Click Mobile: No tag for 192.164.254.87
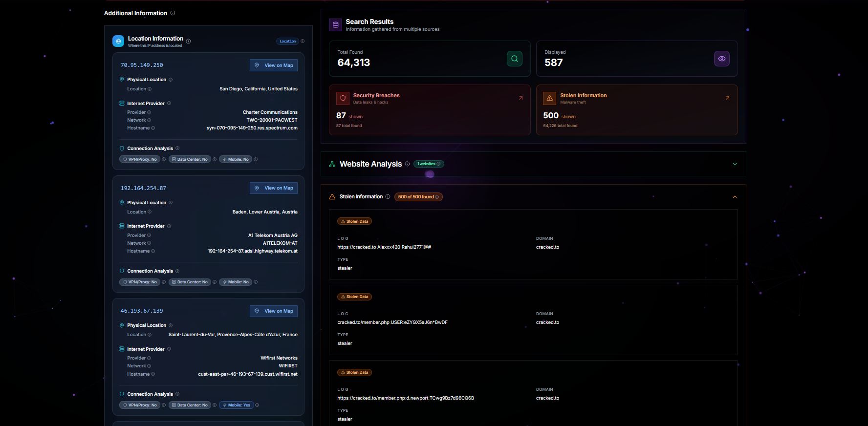The image size is (868, 426). point(236,282)
